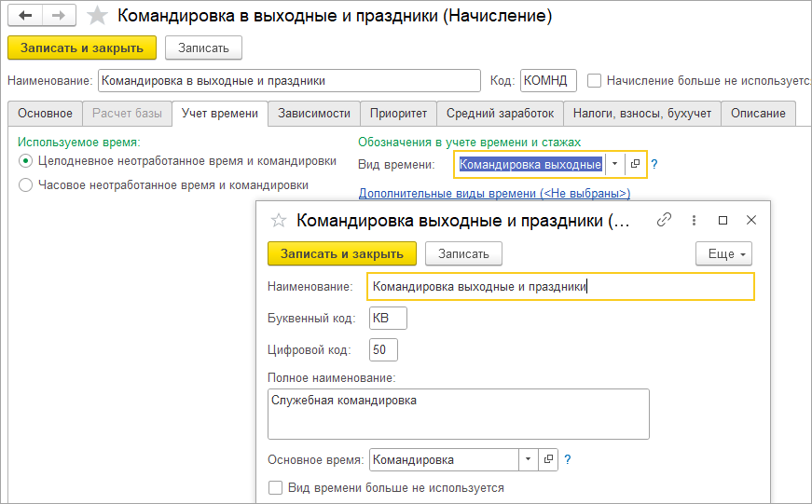812x504 pixels.
Task: Expand the Вид времени dropdown list
Action: 614,164
